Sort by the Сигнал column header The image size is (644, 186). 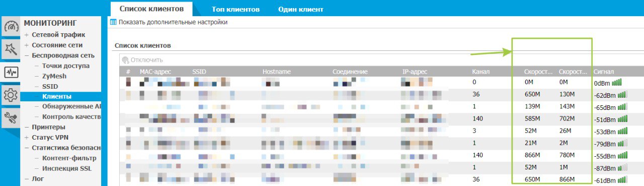pyautogui.click(x=604, y=72)
